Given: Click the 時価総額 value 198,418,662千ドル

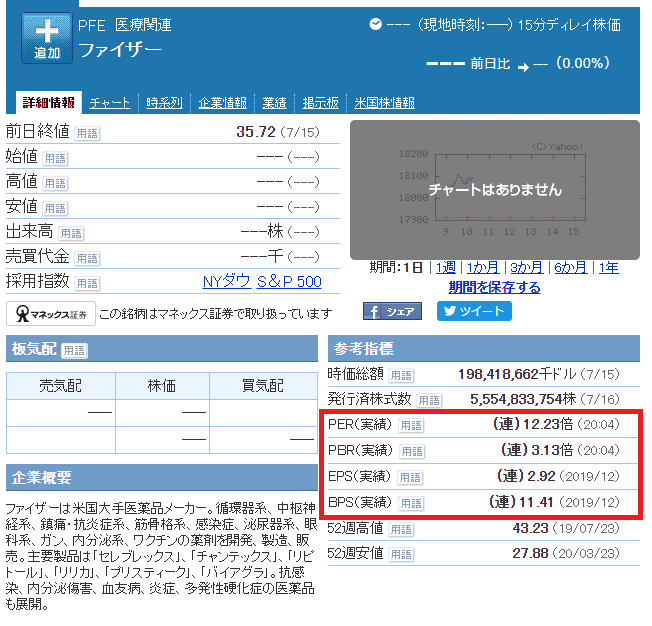Looking at the screenshot, I should coord(517,374).
